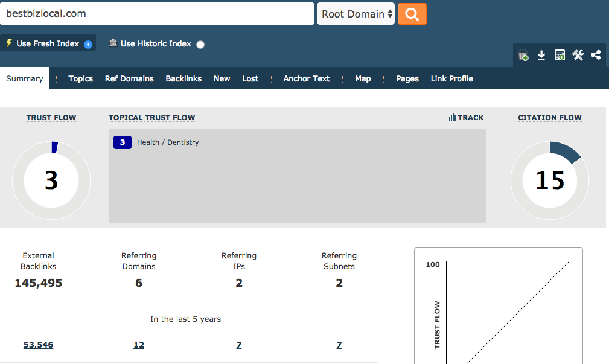Click the Trust Flow donut chart showing 3
This screenshot has height=364, width=609.
click(51, 180)
